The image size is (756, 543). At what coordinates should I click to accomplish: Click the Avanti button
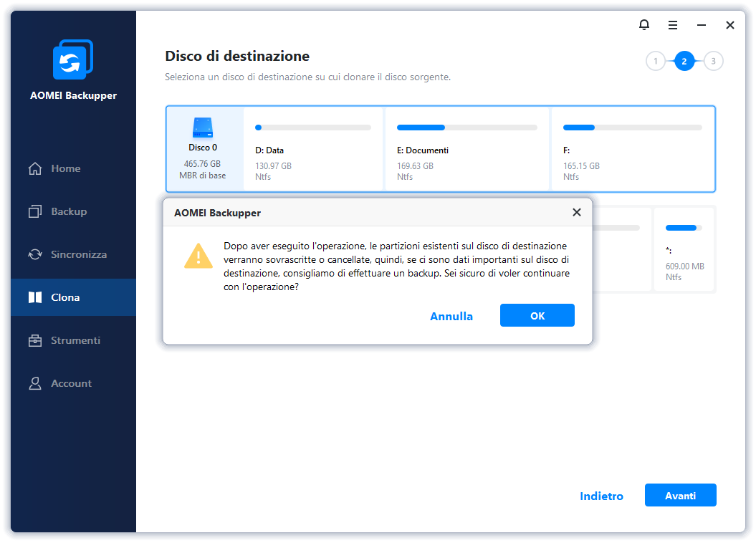(x=680, y=495)
